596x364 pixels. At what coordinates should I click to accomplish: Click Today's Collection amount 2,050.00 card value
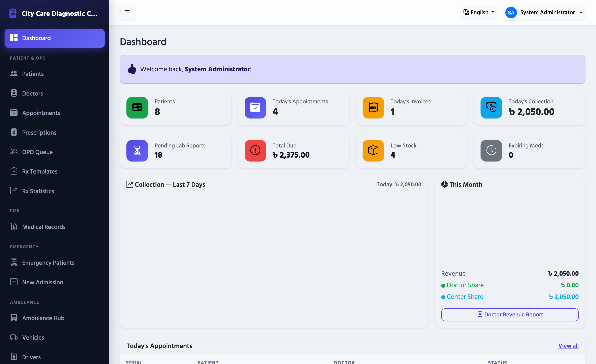pos(531,112)
